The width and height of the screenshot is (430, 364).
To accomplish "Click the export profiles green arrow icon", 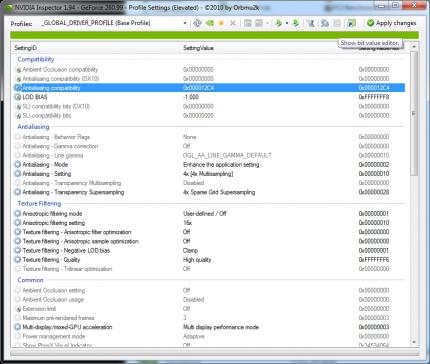I will pos(279,23).
